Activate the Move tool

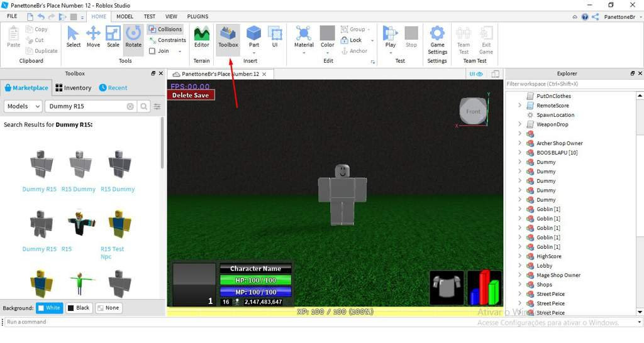point(93,37)
